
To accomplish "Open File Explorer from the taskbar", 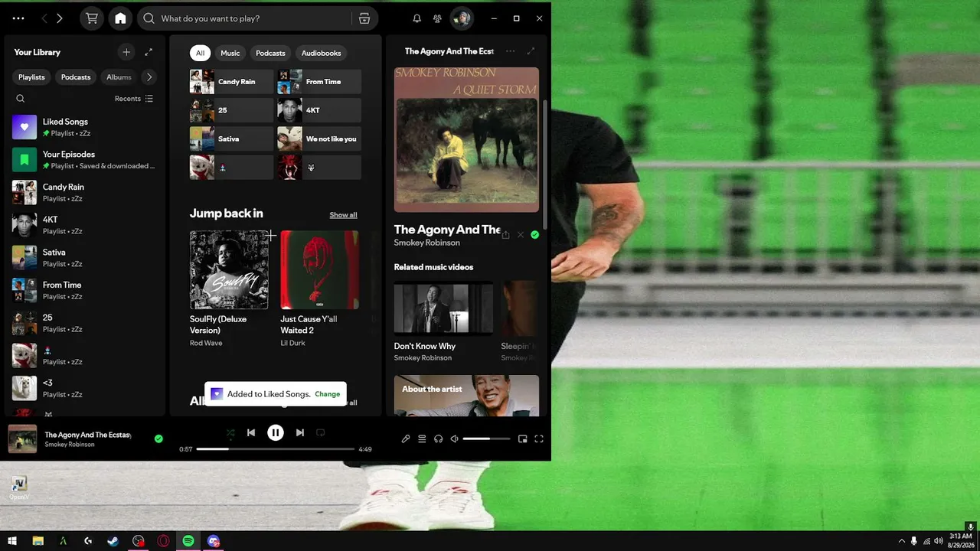I will (x=38, y=541).
